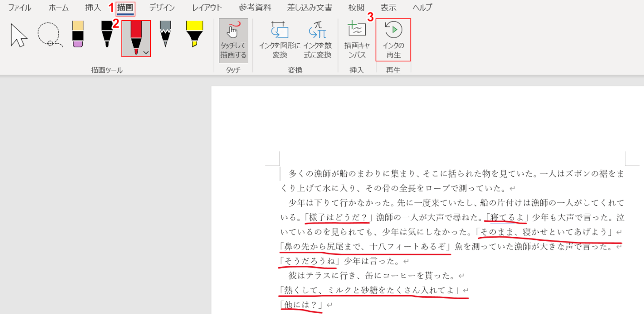Switch to the ホーム tab
Image resolution: width=644 pixels, height=314 pixels.
click(x=59, y=8)
